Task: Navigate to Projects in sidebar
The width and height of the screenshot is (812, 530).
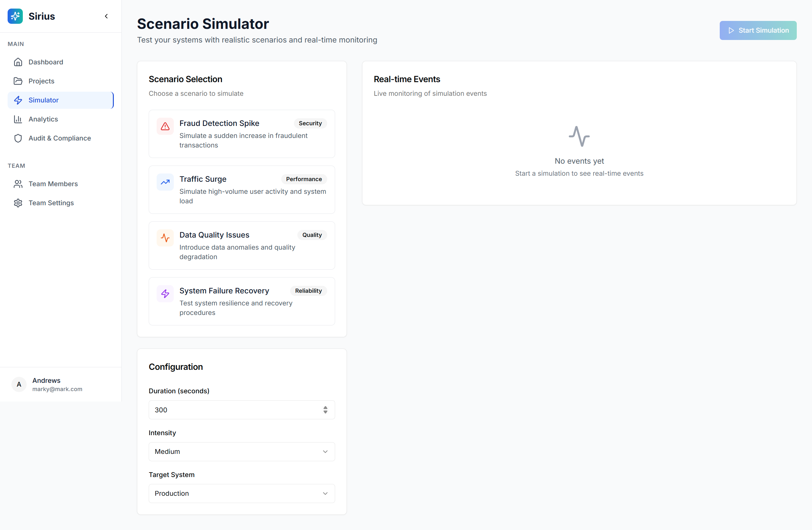Action: (x=41, y=81)
